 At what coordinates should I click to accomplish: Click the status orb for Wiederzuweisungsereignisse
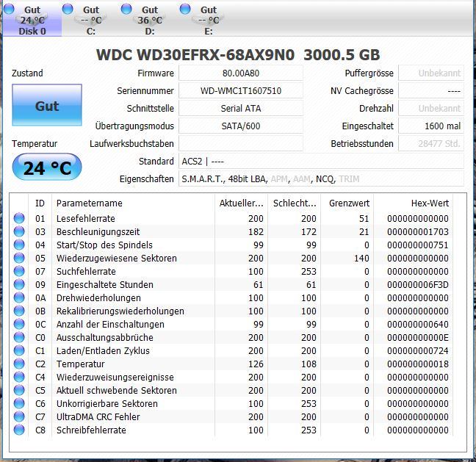tap(19, 377)
